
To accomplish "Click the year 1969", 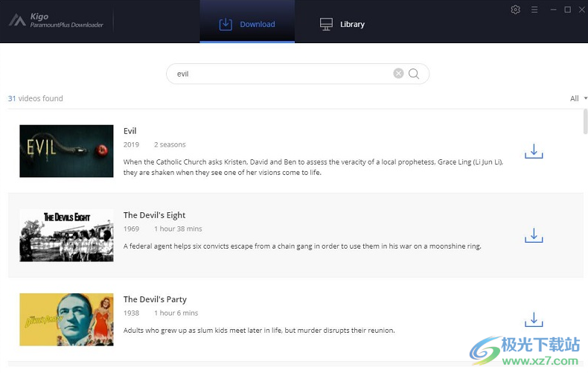I will [x=131, y=229].
